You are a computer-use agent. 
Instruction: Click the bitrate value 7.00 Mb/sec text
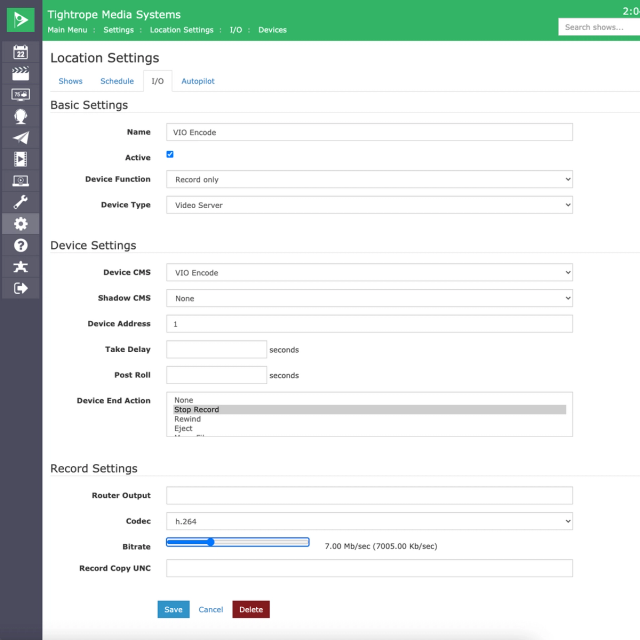click(381, 546)
